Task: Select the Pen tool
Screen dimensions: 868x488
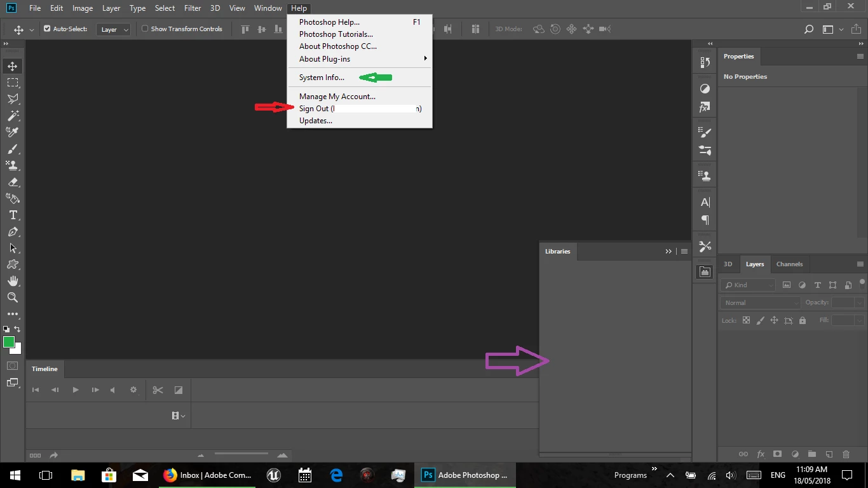Action: click(x=12, y=231)
